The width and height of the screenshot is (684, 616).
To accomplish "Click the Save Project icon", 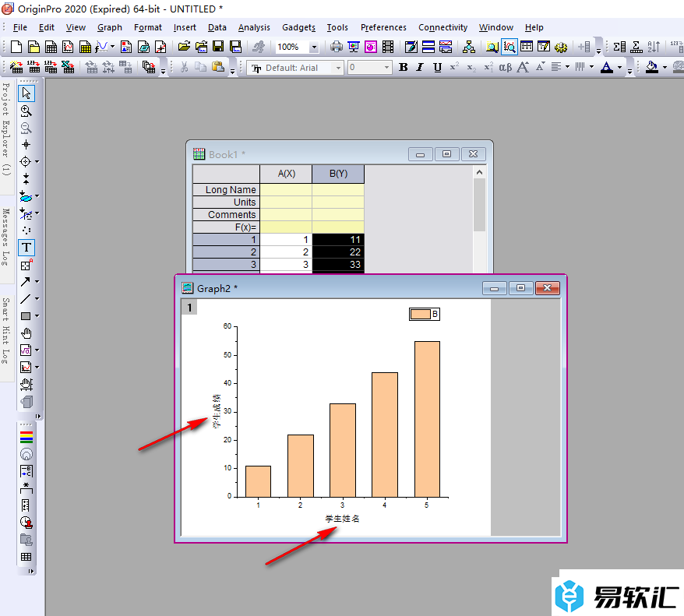I will 218,47.
